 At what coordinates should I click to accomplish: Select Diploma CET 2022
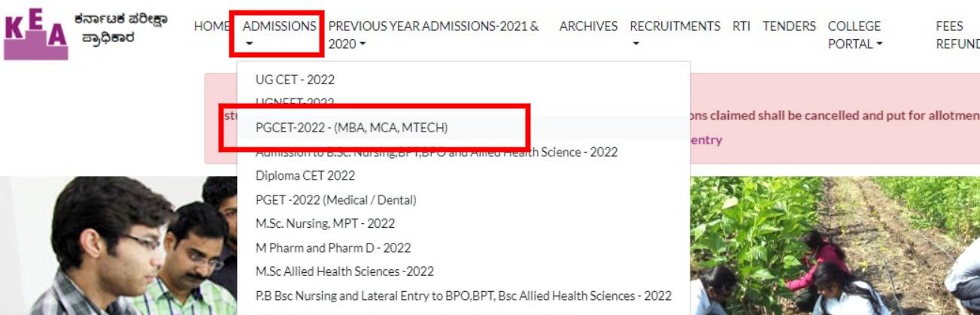pos(305,176)
